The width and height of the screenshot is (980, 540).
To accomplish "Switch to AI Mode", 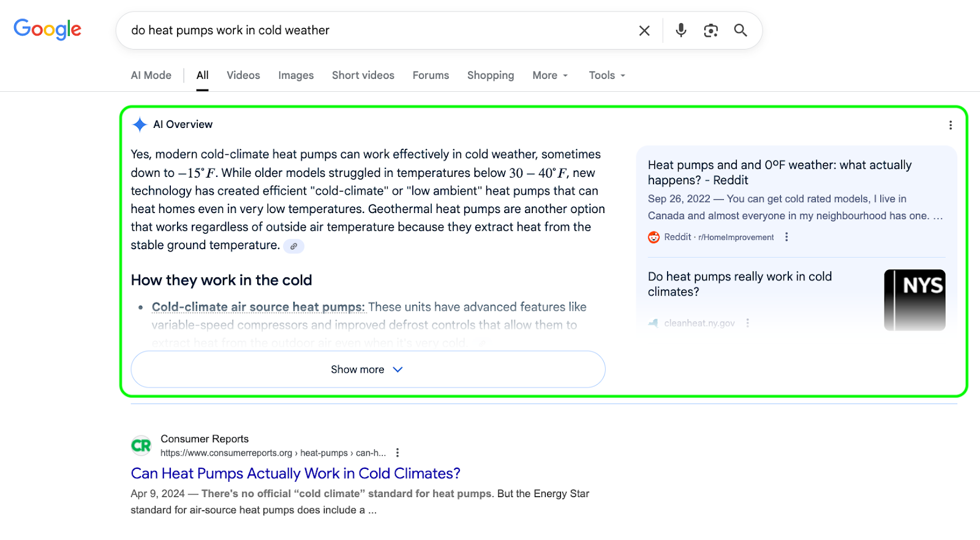I will click(x=151, y=75).
